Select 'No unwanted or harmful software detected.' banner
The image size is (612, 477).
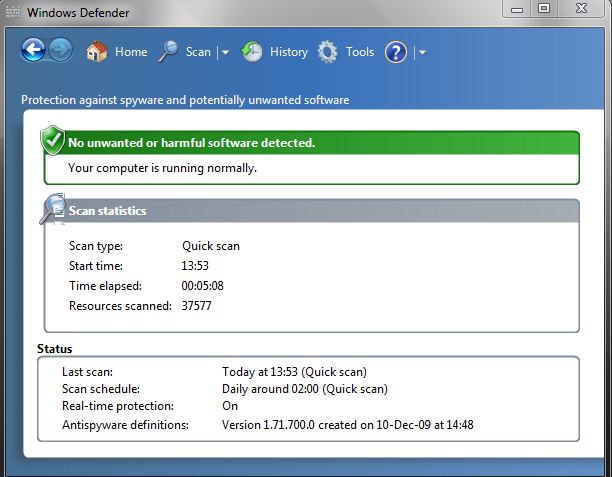coord(311,143)
